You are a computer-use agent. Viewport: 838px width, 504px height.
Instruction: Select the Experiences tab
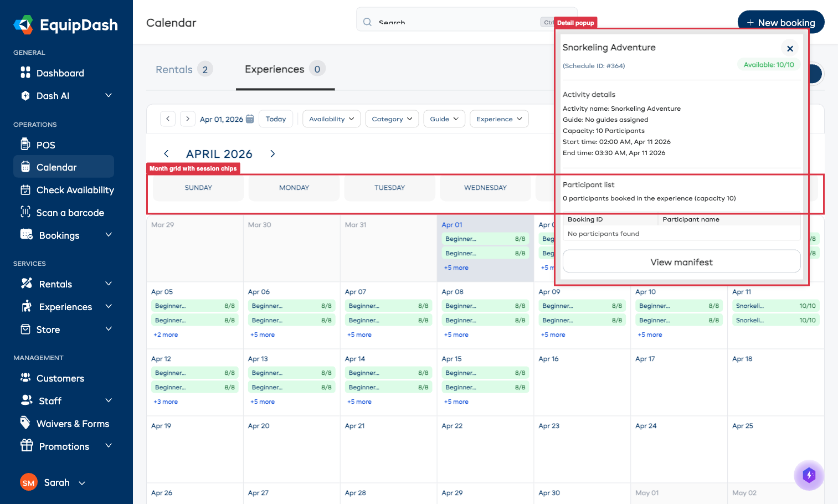tap(274, 69)
